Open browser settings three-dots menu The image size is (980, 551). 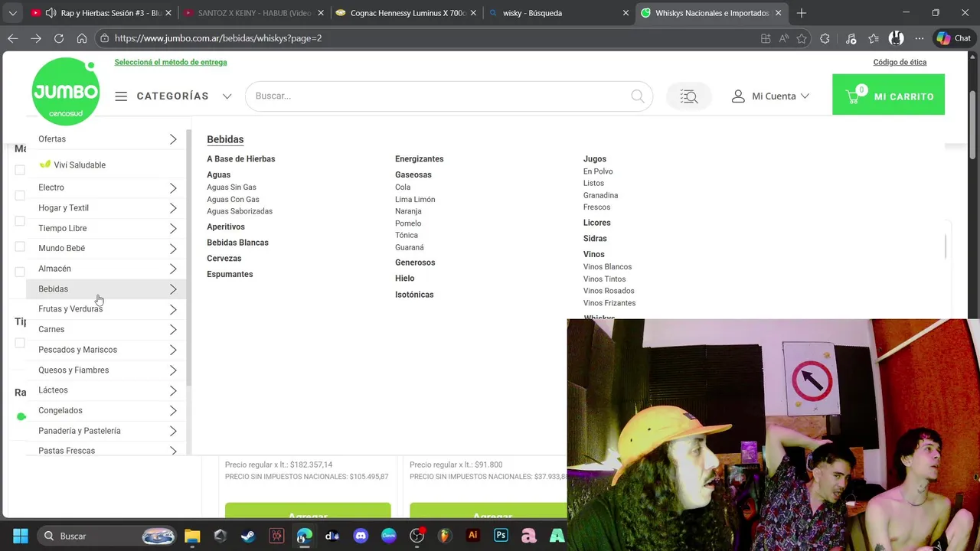pyautogui.click(x=920, y=38)
